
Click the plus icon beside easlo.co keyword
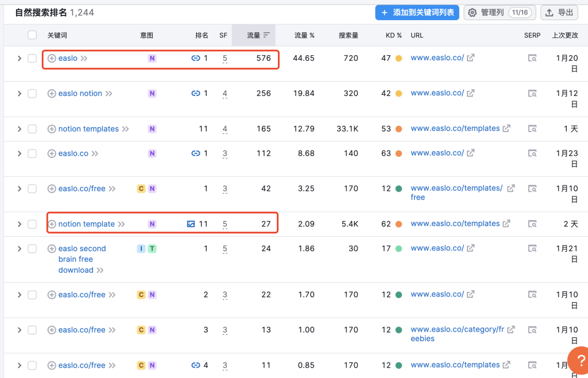[52, 153]
